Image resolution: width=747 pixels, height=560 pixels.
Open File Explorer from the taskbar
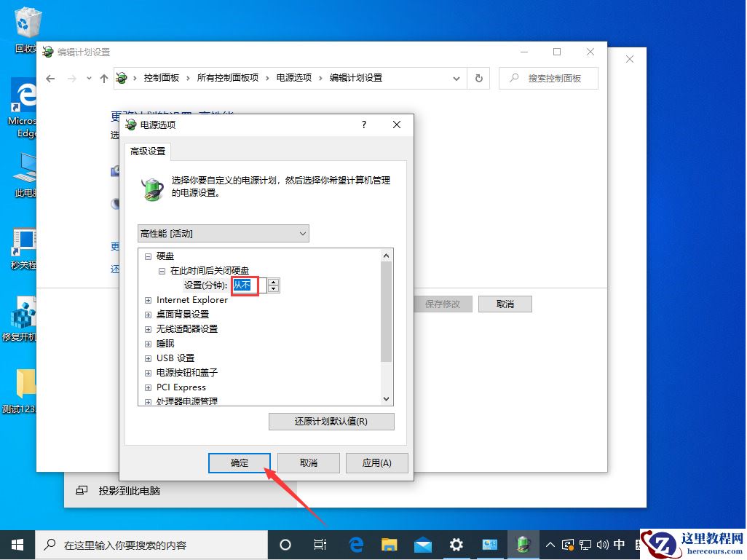pyautogui.click(x=389, y=544)
